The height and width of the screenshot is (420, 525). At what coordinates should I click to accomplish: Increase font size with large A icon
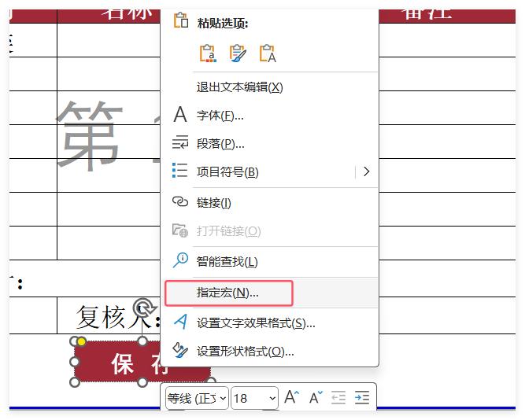(x=291, y=397)
